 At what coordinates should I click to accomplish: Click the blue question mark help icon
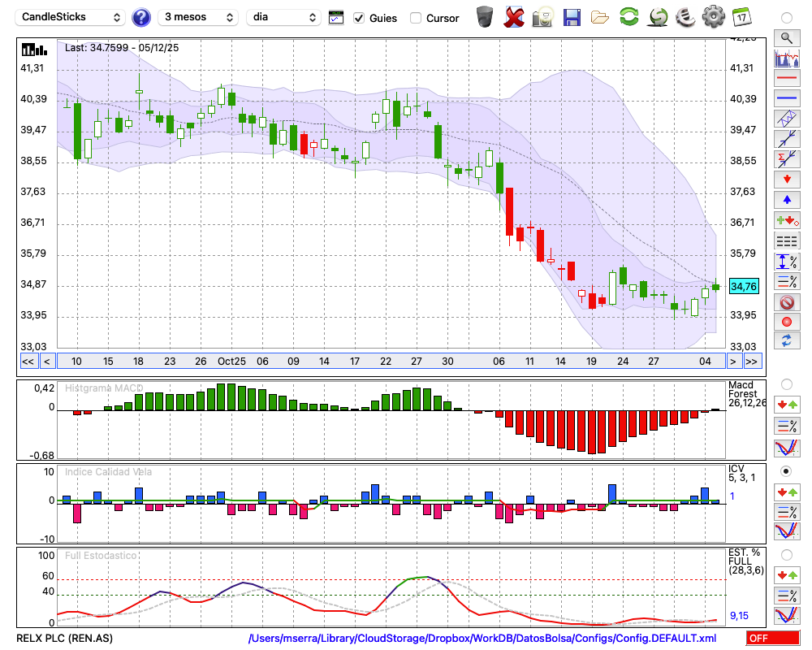coord(141,17)
